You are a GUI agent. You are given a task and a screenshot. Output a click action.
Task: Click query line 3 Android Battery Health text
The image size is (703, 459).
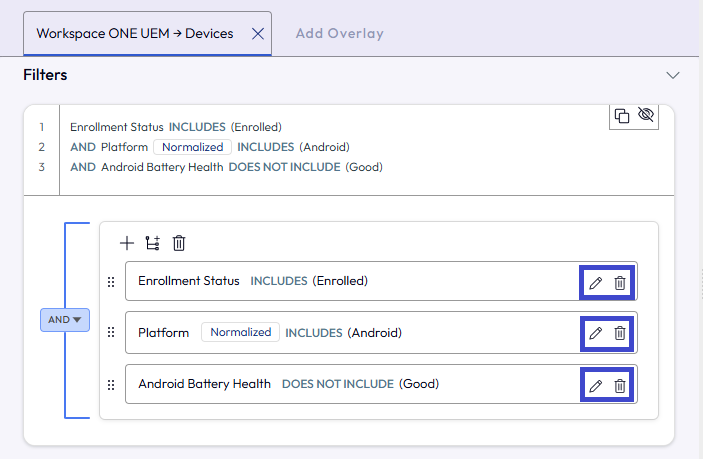(x=162, y=167)
